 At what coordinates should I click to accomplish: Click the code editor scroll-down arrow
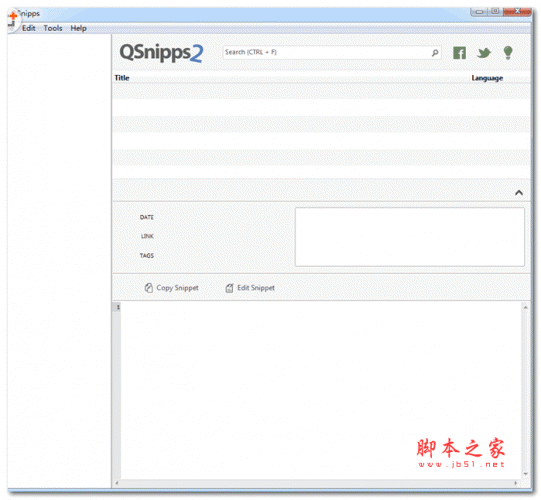(x=525, y=473)
